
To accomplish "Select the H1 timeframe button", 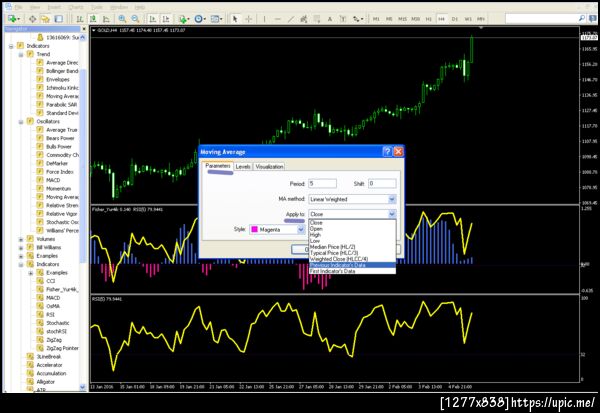I will tap(429, 19).
